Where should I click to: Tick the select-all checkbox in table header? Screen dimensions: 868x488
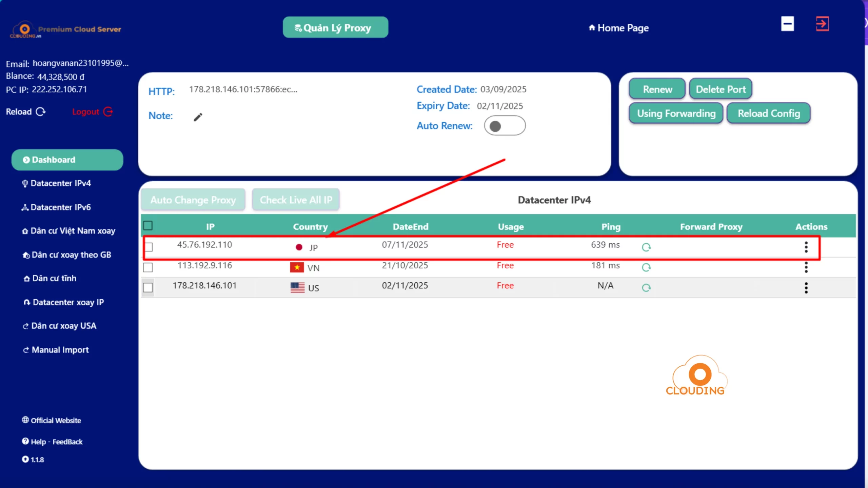148,226
